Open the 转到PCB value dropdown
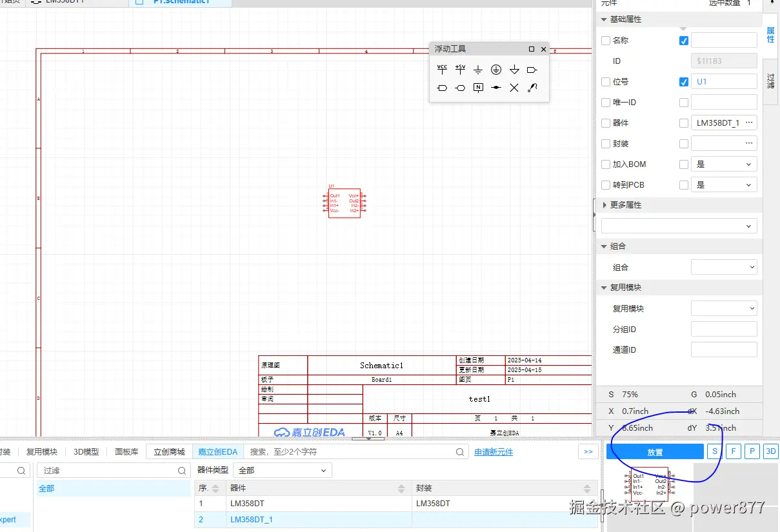 click(724, 185)
